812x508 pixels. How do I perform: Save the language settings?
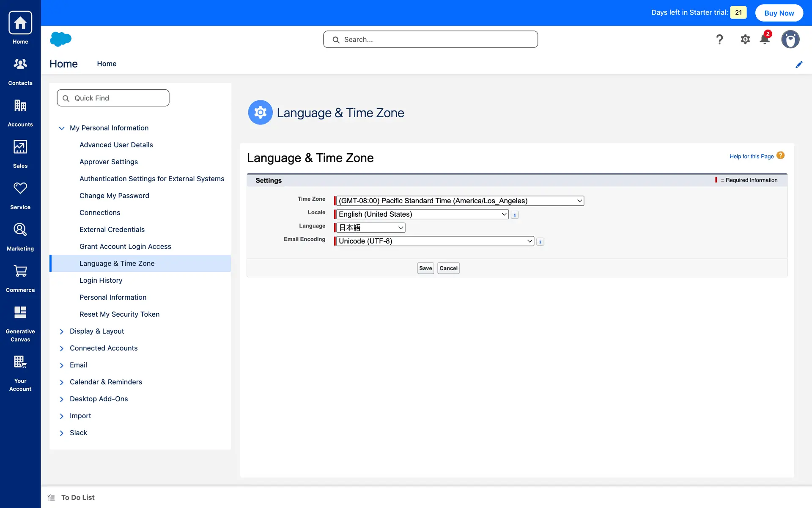[x=425, y=268]
